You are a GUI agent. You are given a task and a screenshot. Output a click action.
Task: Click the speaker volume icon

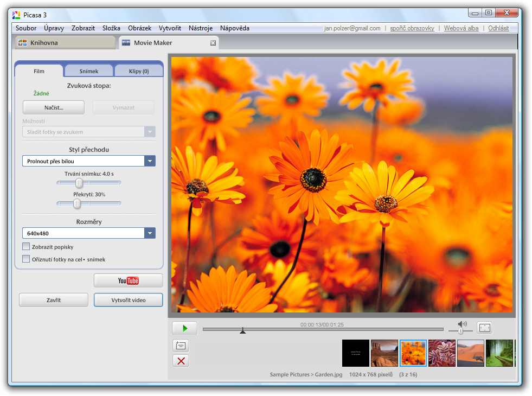[x=462, y=324]
